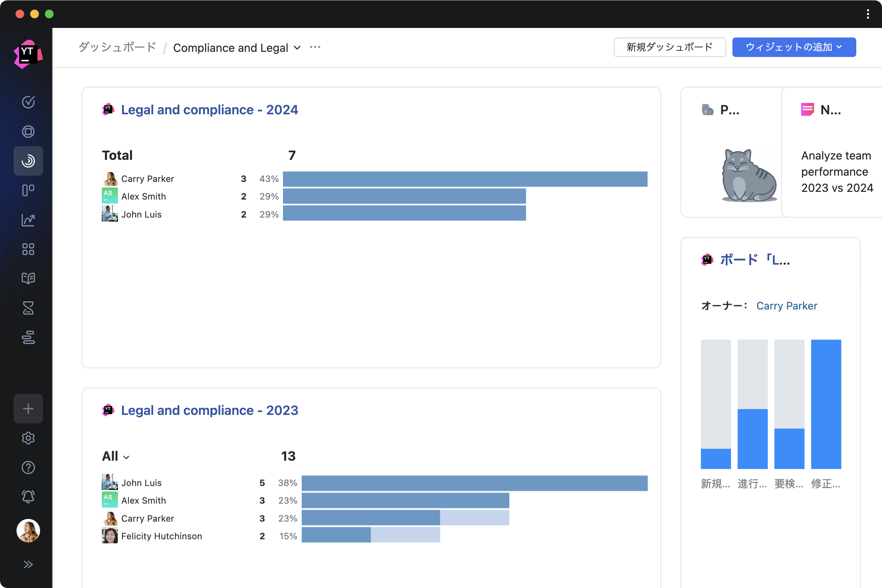This screenshot has width=882, height=588.
Task: Open the Carry Parker owner link
Action: click(786, 306)
